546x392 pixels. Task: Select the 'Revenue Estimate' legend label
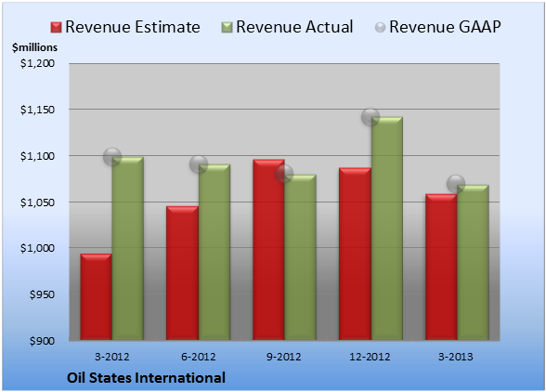(133, 27)
